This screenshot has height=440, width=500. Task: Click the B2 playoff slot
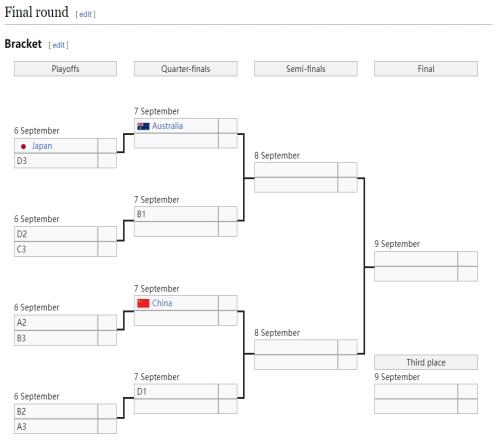(x=56, y=411)
